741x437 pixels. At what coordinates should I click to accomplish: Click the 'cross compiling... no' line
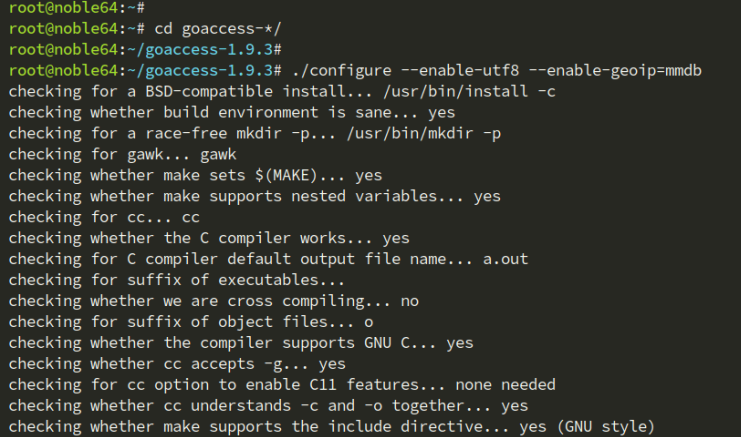click(x=213, y=301)
